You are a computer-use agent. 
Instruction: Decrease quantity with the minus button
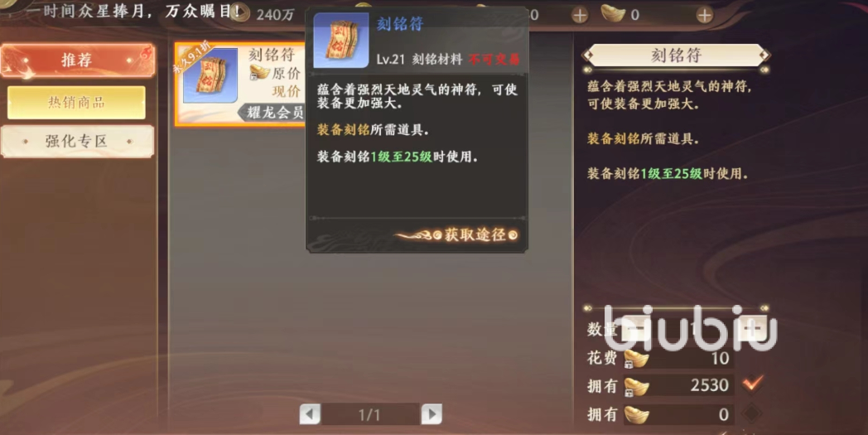[633, 330]
